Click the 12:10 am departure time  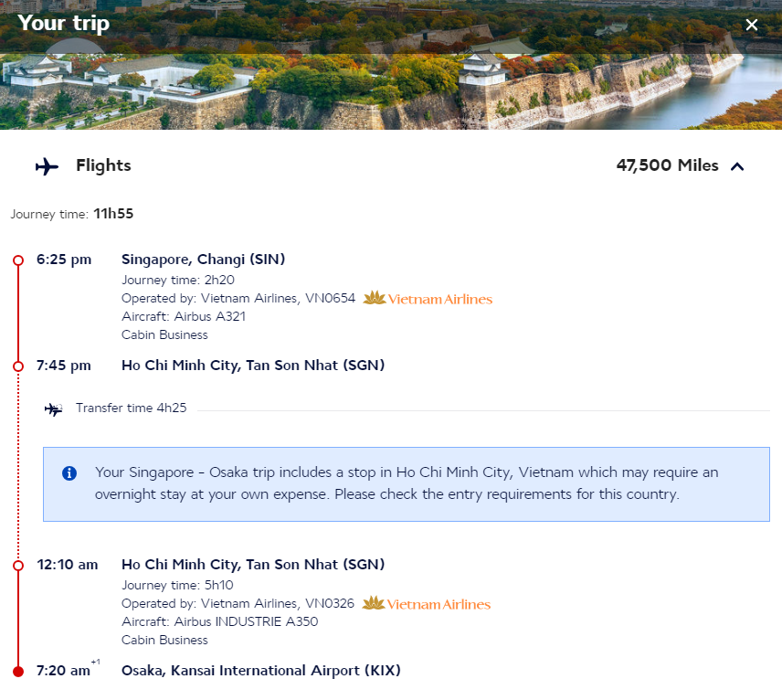[68, 565]
